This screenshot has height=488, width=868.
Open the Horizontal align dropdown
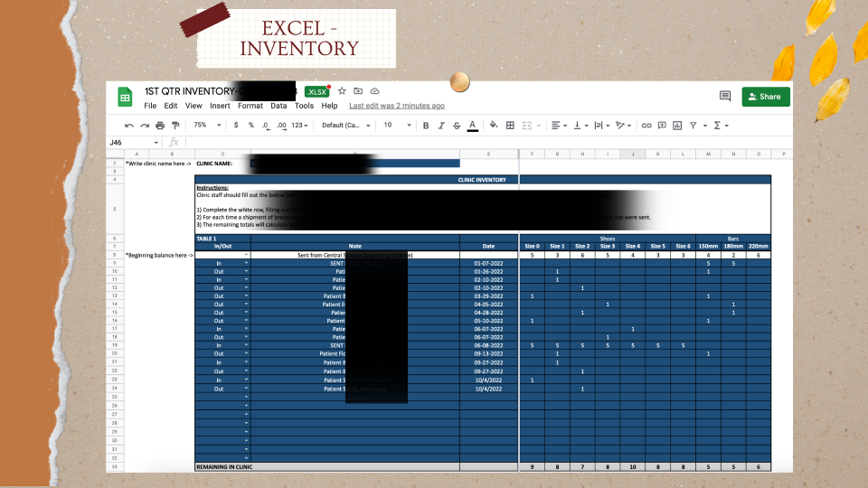tap(559, 126)
